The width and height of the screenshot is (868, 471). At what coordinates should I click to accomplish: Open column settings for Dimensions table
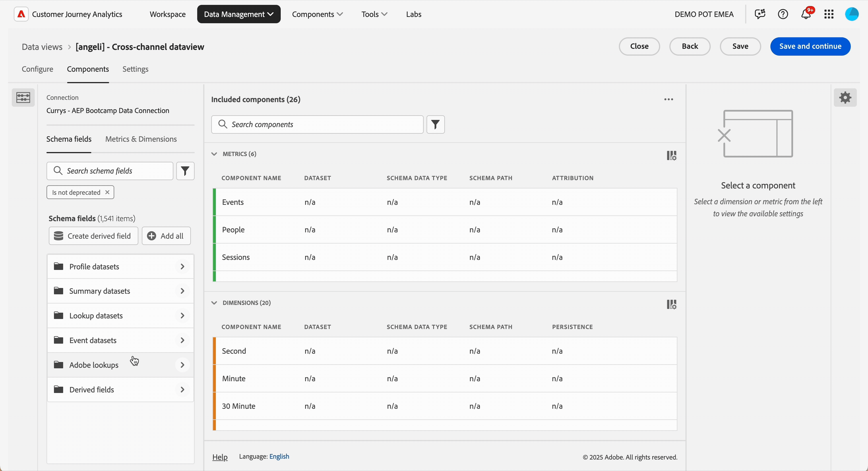672,304
